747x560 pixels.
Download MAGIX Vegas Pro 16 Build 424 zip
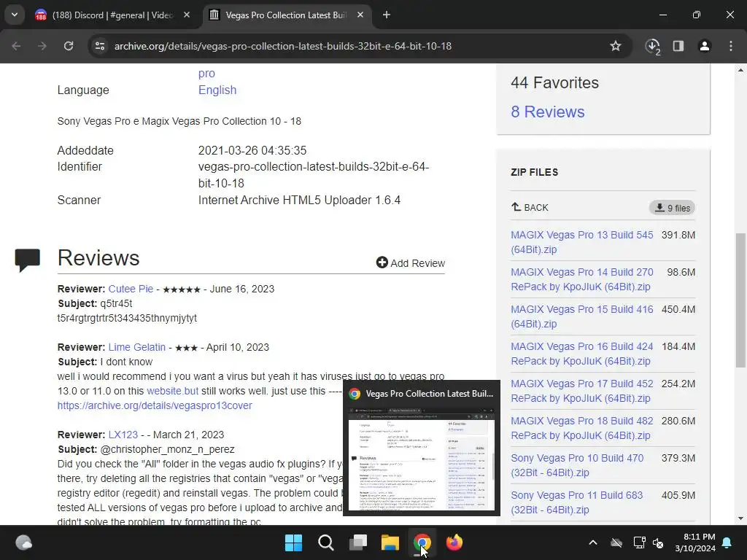click(581, 354)
